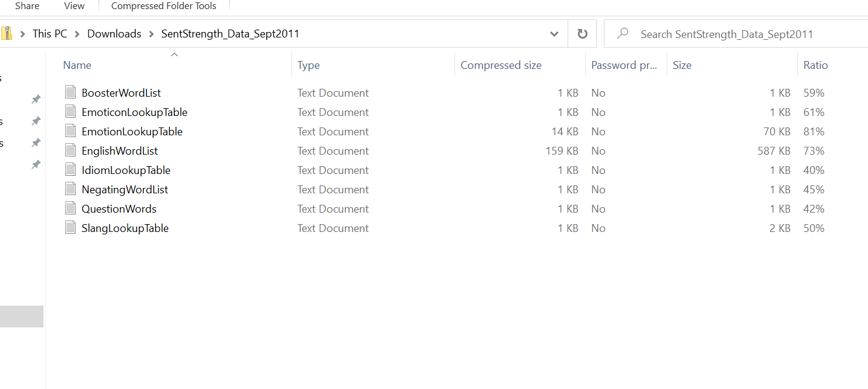Image resolution: width=868 pixels, height=389 pixels.
Task: Click the NegatingWordList file icon
Action: (71, 190)
